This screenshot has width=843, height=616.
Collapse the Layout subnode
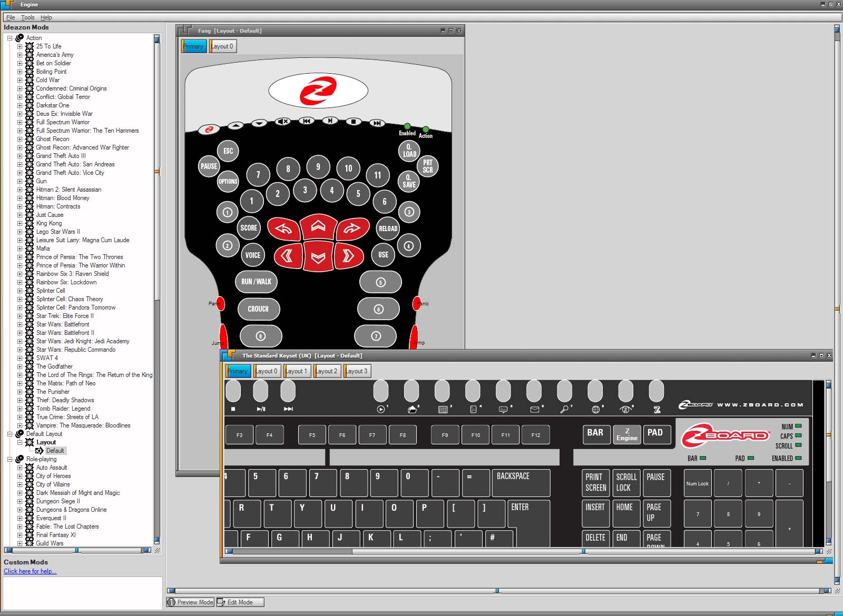[19, 442]
